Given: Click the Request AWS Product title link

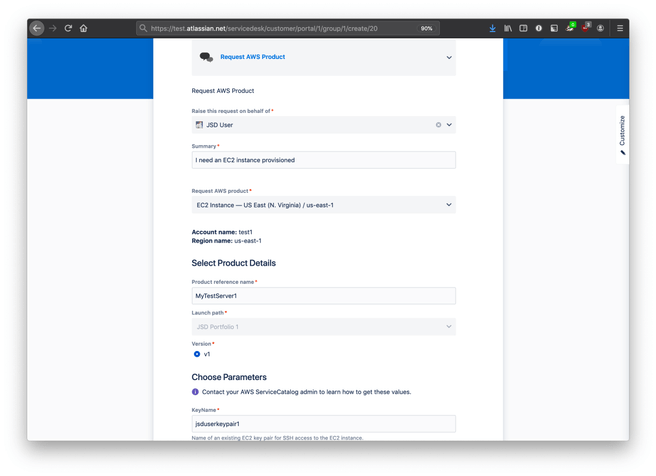Looking at the screenshot, I should pos(252,57).
